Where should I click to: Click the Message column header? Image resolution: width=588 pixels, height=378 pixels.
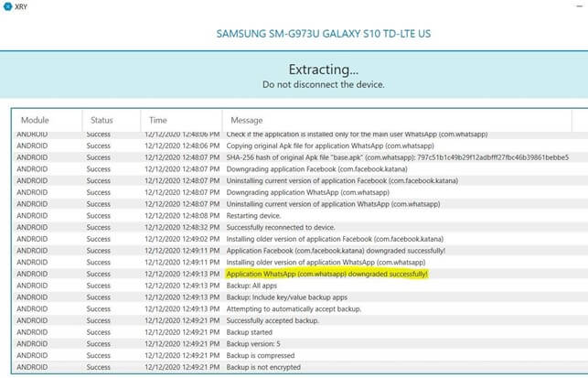[247, 121]
